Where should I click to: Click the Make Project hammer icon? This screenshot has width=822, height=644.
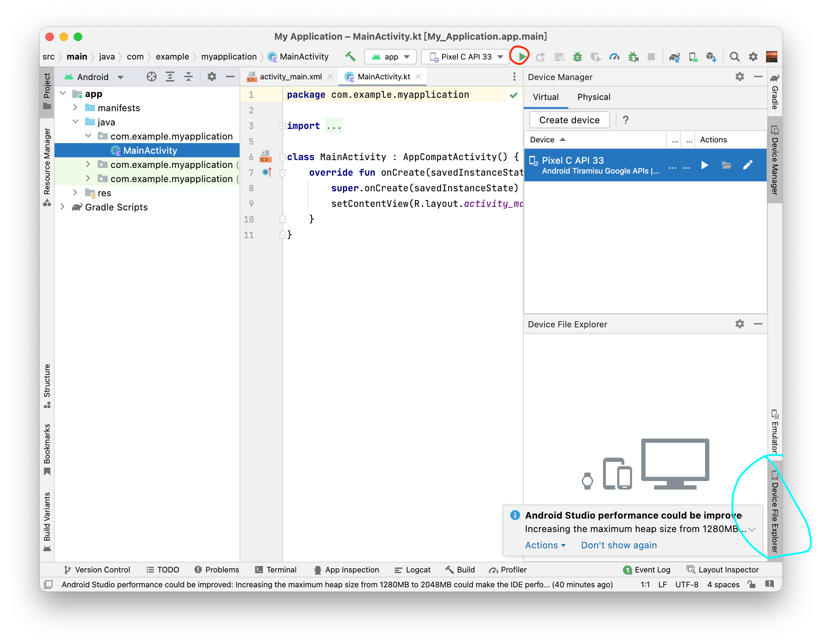[350, 57]
